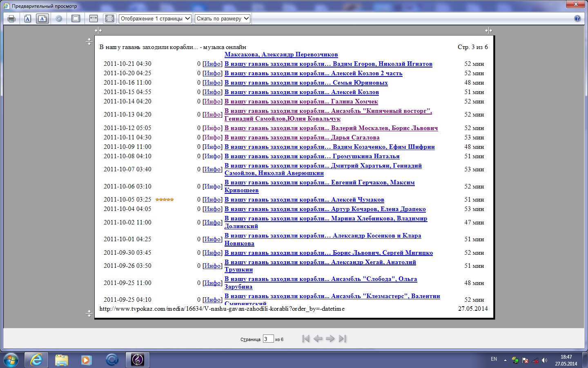
Task: Click the link ending 'Вадим Егоров, Николай Игнатов'
Action: 328,64
